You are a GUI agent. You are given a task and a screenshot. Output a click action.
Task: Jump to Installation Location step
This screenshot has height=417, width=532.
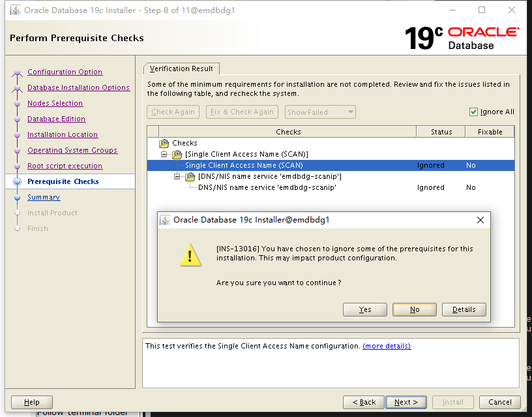pos(63,134)
